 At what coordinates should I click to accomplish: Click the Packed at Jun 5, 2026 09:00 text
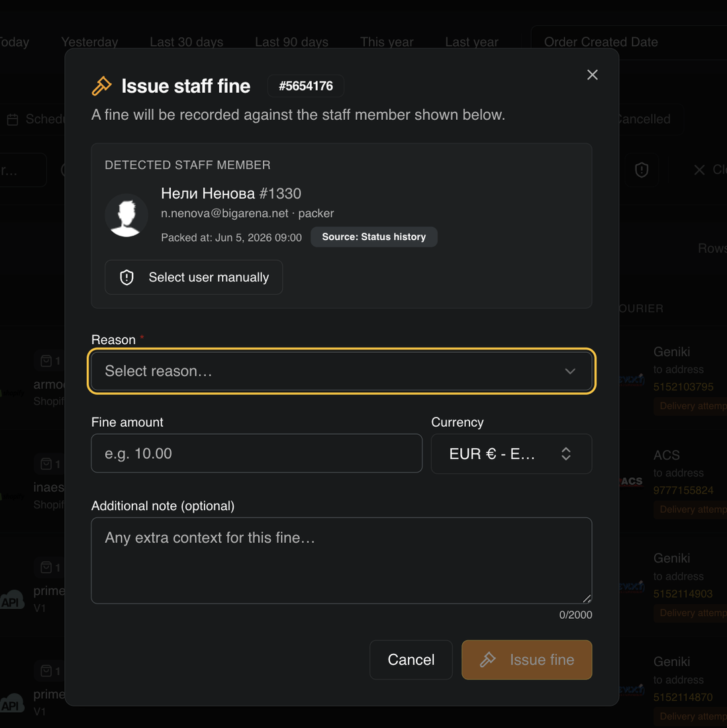click(x=231, y=238)
